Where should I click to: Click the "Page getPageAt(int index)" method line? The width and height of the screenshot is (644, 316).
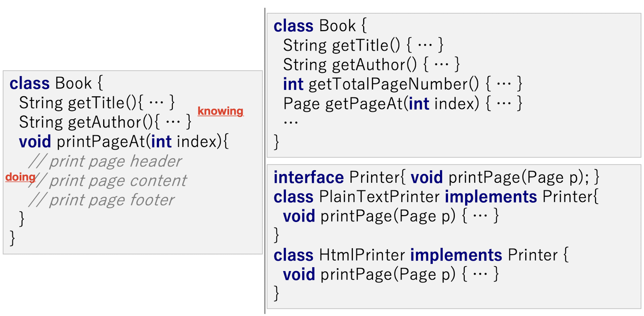402,104
